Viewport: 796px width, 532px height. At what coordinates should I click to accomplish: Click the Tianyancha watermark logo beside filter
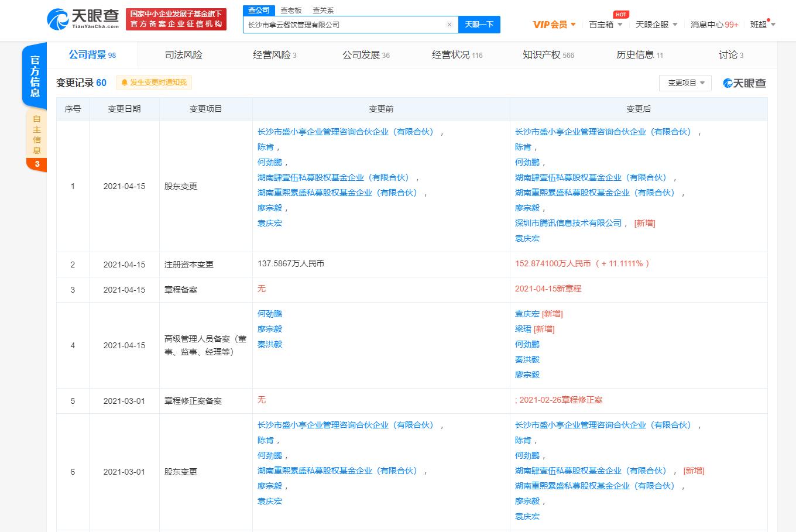[744, 83]
